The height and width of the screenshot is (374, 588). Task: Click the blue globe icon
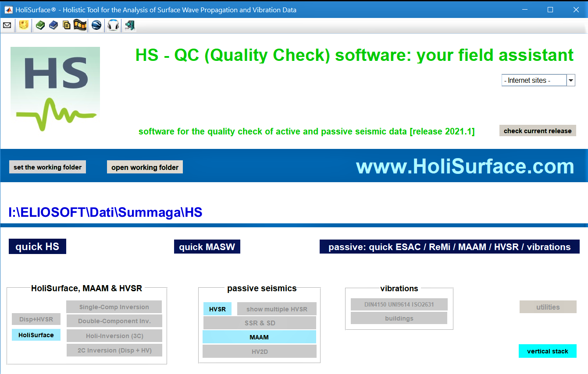(96, 25)
